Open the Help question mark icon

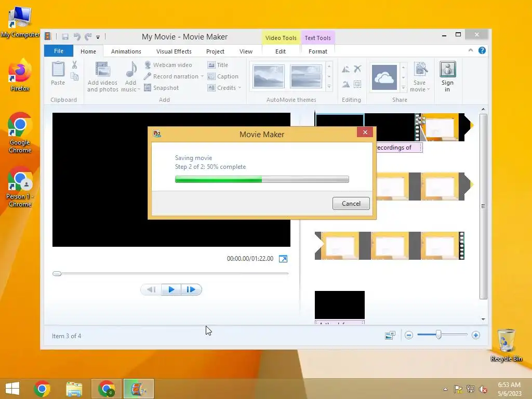click(x=482, y=50)
